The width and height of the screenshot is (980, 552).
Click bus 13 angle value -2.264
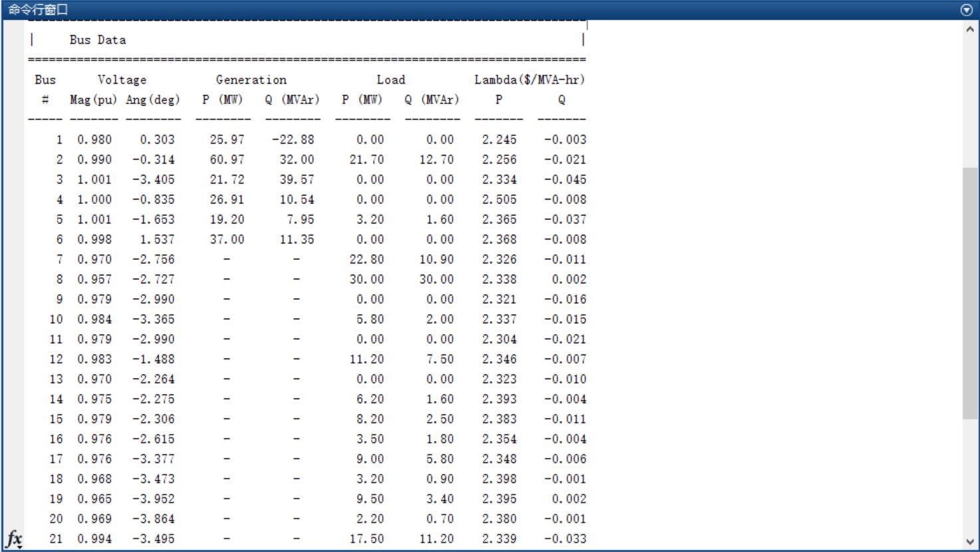(x=154, y=379)
